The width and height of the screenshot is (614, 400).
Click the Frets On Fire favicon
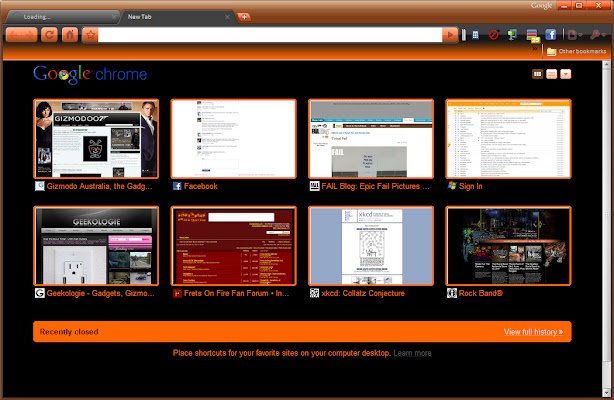[x=177, y=293]
